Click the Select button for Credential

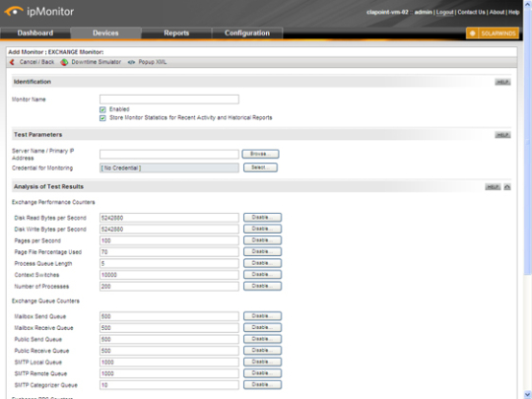coord(260,167)
